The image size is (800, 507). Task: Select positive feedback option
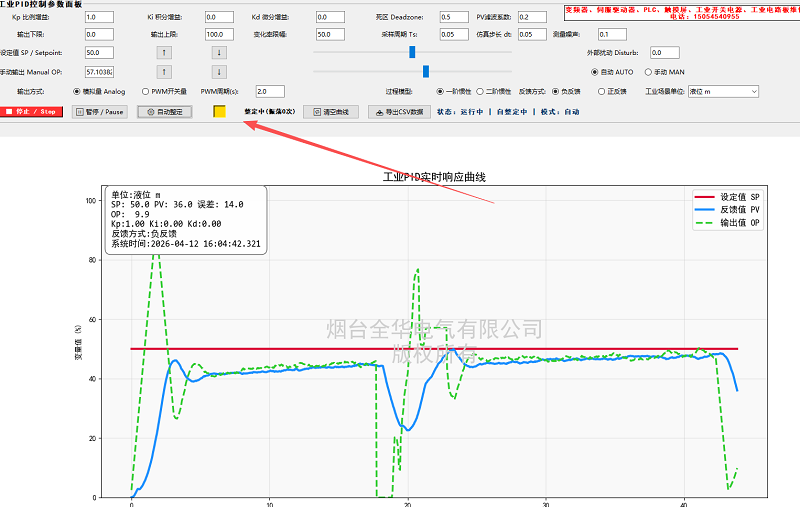point(601,91)
